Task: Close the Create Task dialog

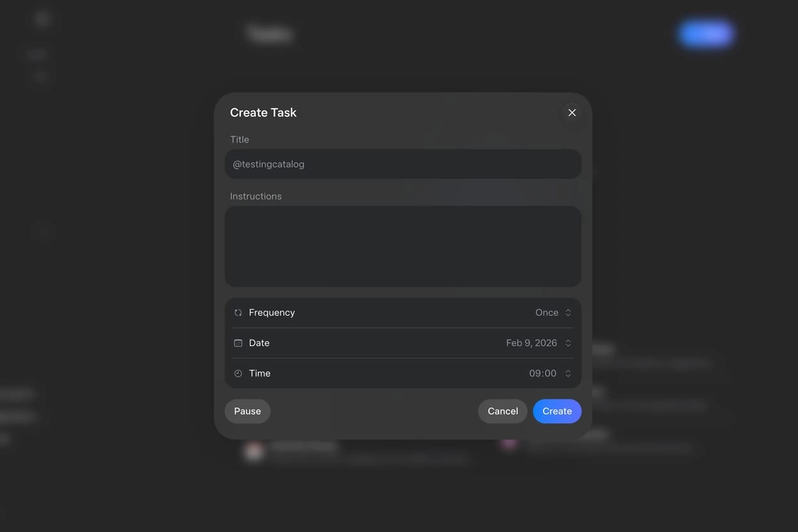Action: tap(572, 112)
